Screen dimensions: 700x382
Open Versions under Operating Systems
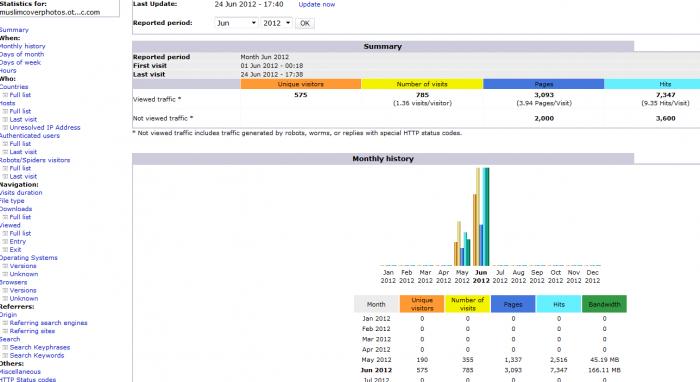(x=23, y=266)
